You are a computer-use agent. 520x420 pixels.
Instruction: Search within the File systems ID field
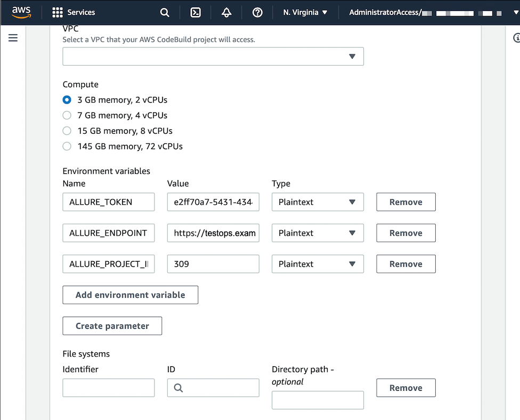click(x=213, y=387)
